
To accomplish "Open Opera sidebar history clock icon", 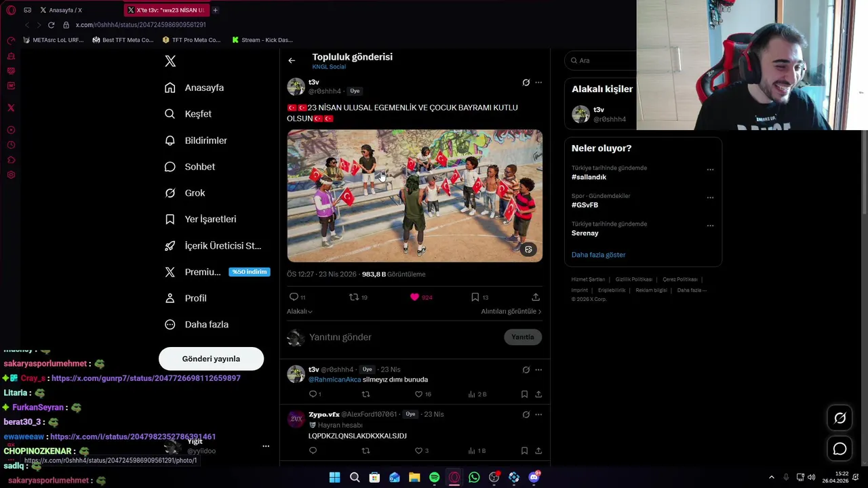I will tap(11, 145).
